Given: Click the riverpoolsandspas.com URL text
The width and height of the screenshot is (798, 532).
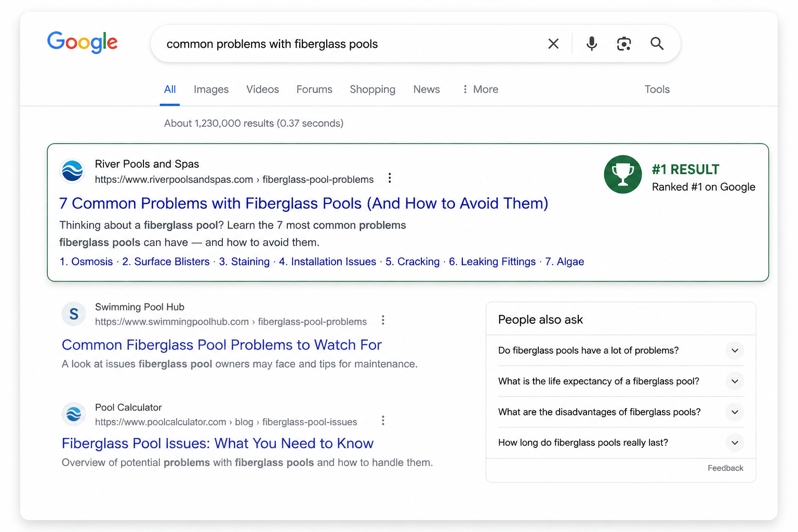Looking at the screenshot, I should pyautogui.click(x=234, y=179).
